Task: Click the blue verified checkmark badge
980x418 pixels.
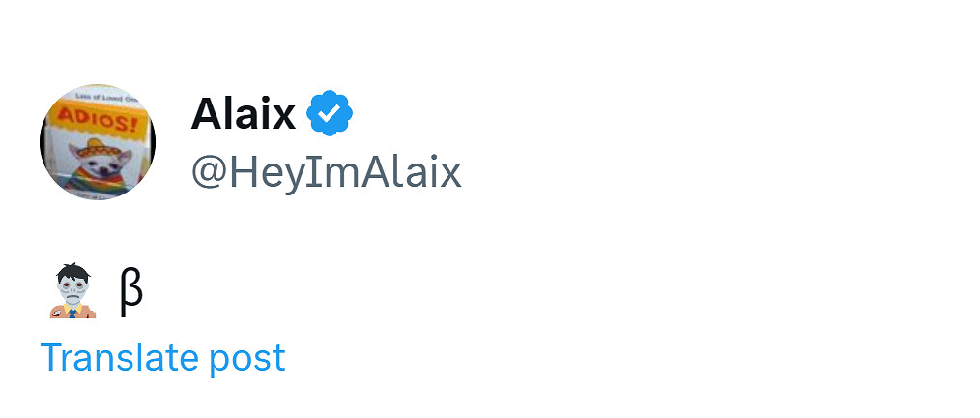Action: pyautogui.click(x=330, y=115)
